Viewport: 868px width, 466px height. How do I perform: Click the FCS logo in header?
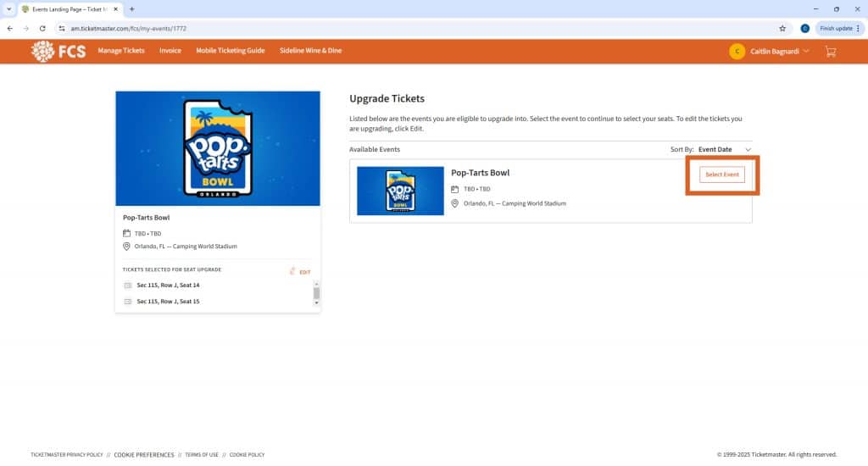pos(58,52)
